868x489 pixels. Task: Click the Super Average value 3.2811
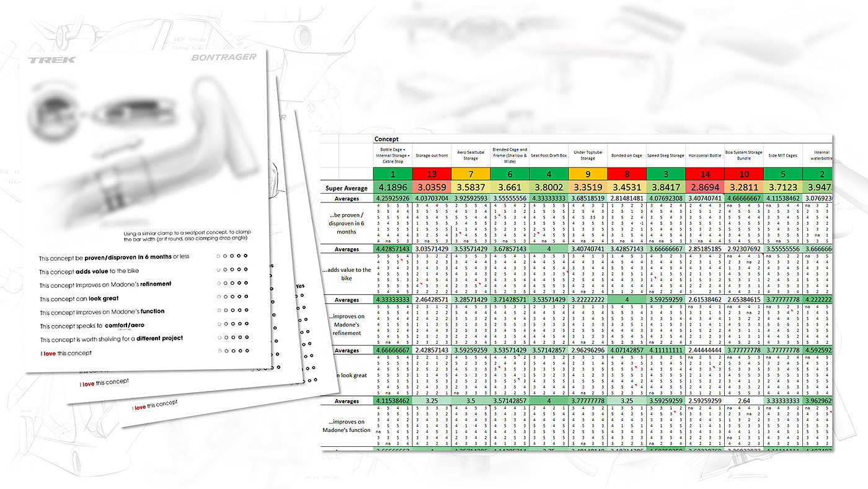[744, 187]
